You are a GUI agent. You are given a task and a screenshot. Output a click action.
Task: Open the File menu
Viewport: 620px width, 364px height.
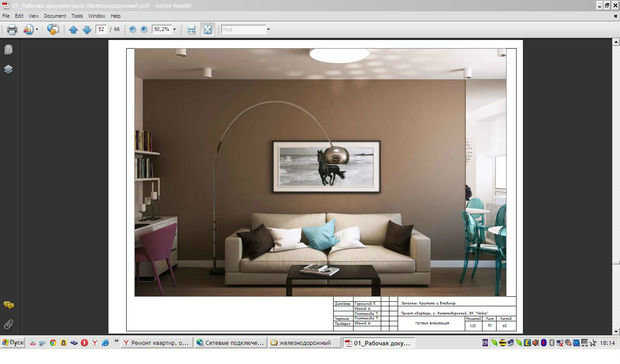click(x=6, y=16)
